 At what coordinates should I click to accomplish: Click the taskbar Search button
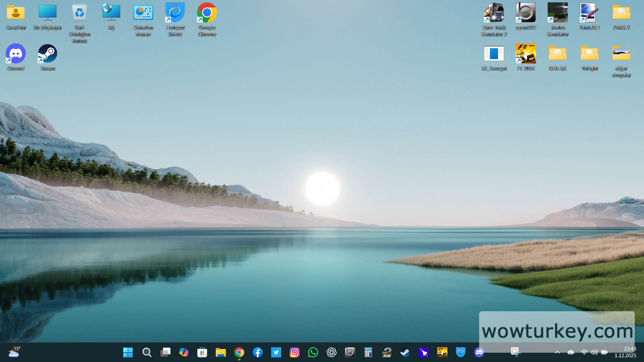pos(147,352)
